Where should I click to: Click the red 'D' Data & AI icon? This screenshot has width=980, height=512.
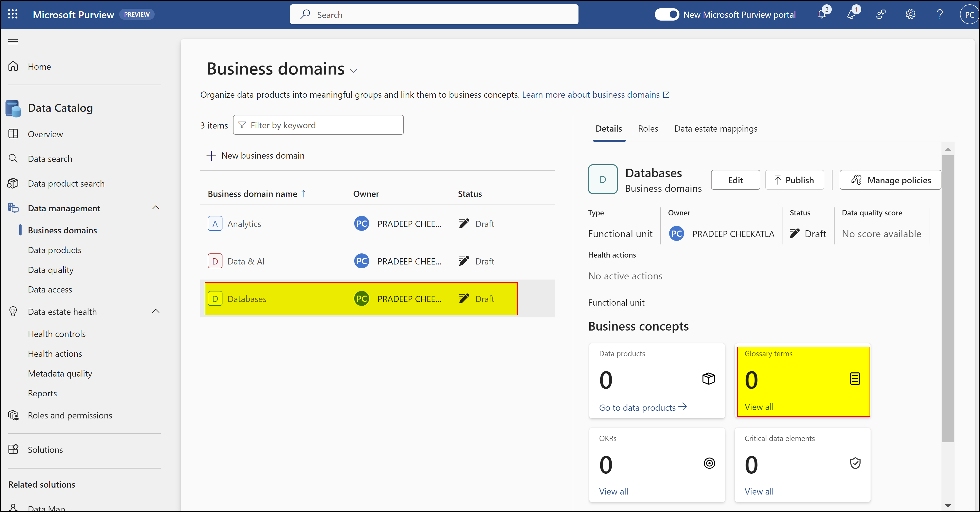(x=215, y=261)
